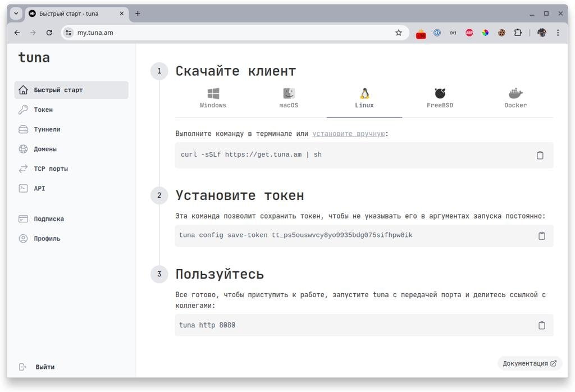The width and height of the screenshot is (575, 392).
Task: Open the brackets extension icon
Action: coord(453,33)
